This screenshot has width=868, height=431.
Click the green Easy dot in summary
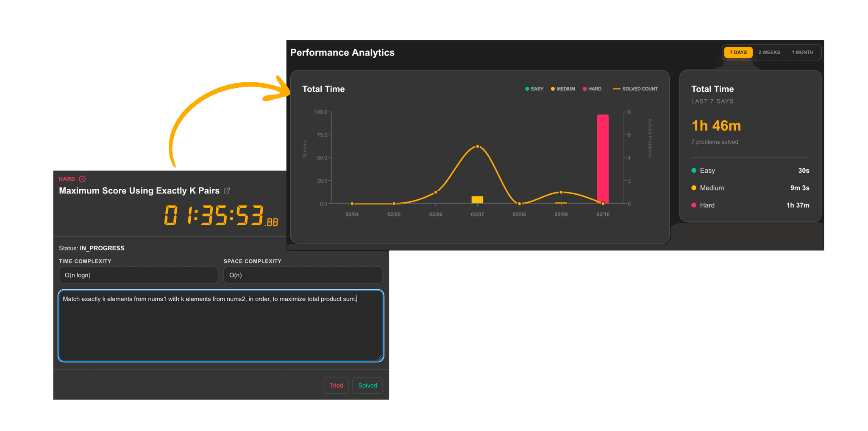coord(694,171)
